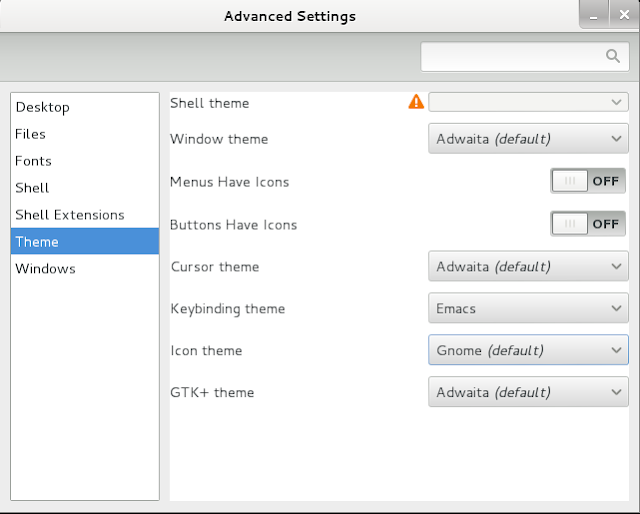The width and height of the screenshot is (640, 514).
Task: Toggle the Buttons Have Icons switch
Action: 588,224
